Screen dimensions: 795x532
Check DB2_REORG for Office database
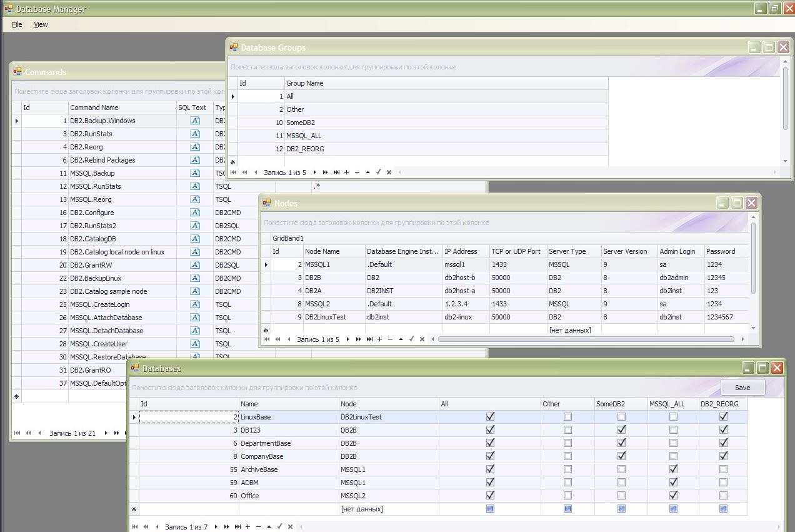(x=723, y=496)
